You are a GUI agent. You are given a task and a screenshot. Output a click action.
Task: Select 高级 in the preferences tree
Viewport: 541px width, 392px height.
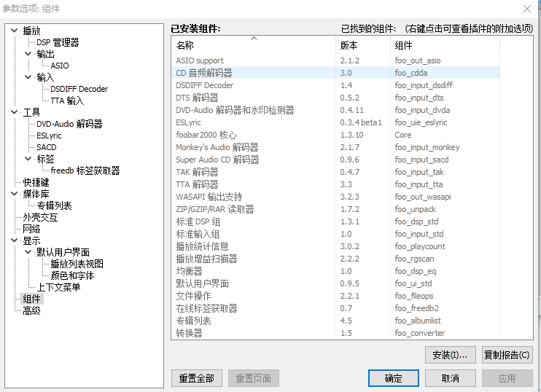point(31,310)
